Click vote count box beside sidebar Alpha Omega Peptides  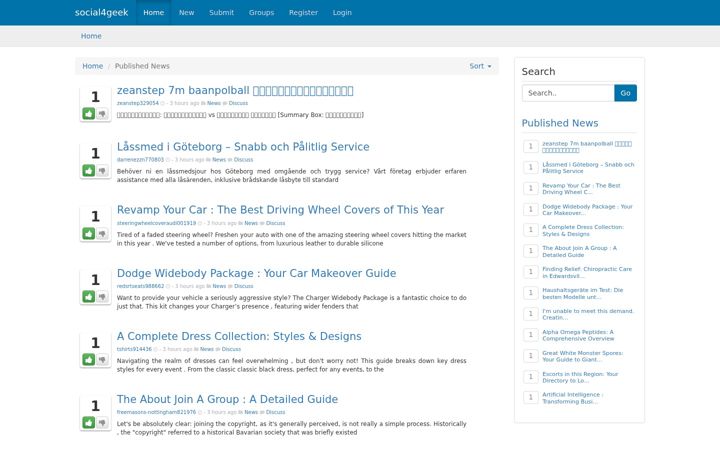[x=531, y=335]
